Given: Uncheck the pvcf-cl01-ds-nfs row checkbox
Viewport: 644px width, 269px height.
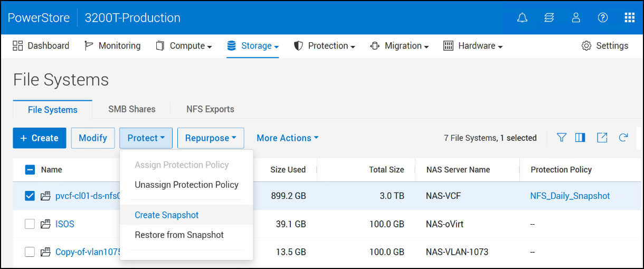Looking at the screenshot, I should click(30, 196).
